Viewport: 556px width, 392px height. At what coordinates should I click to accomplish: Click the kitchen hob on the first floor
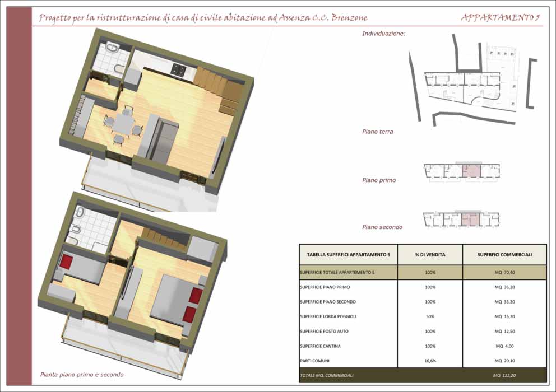coord(179,69)
